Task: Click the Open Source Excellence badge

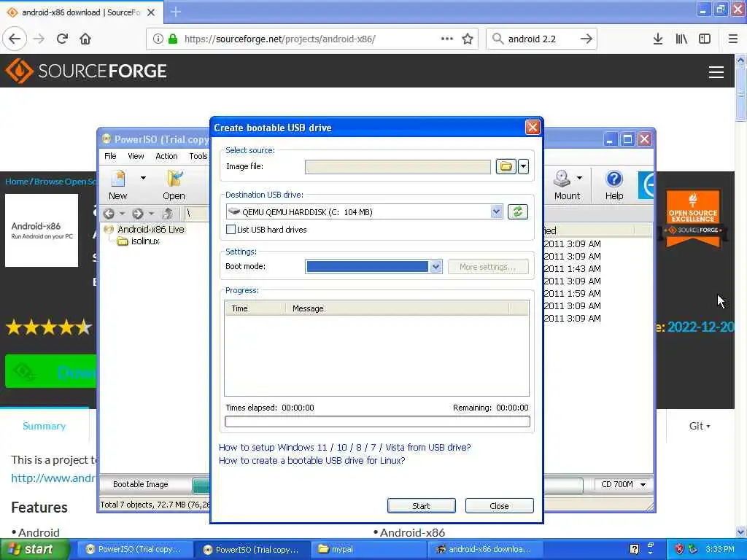Action: pos(693,218)
